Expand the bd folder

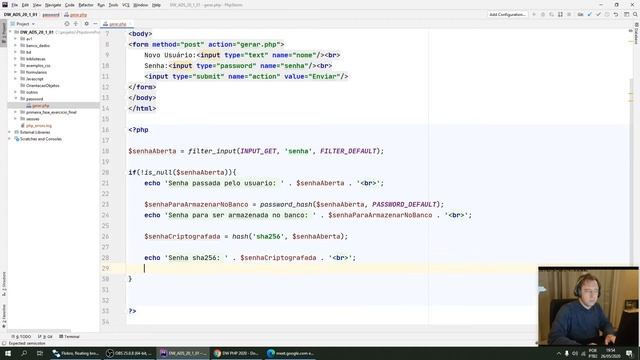pos(16,52)
